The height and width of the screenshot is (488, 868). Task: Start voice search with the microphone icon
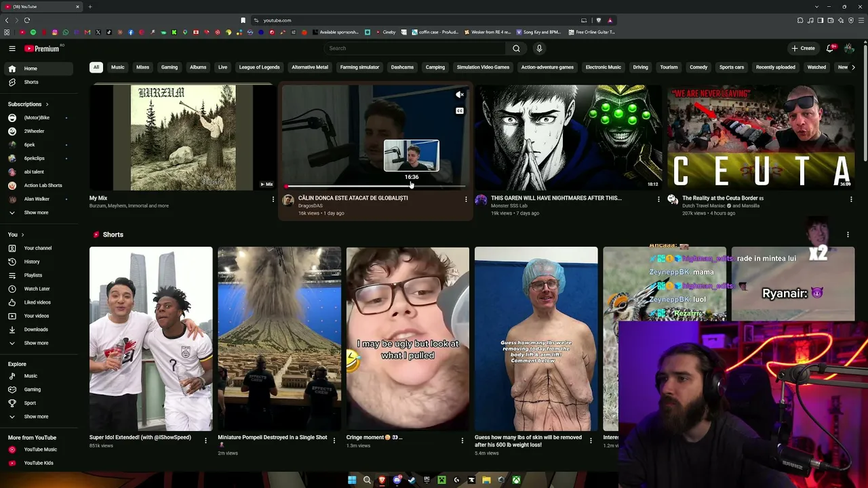pyautogui.click(x=539, y=48)
